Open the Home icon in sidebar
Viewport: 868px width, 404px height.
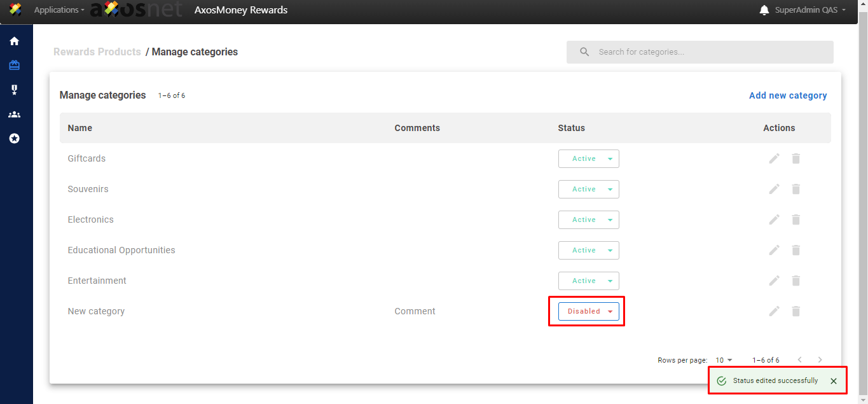click(x=14, y=41)
